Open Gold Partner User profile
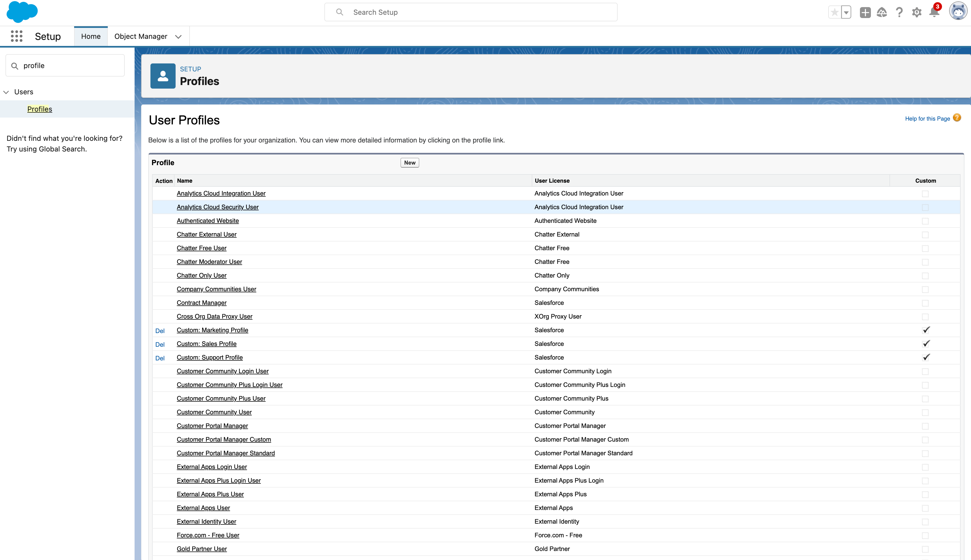The width and height of the screenshot is (971, 560). 202,549
